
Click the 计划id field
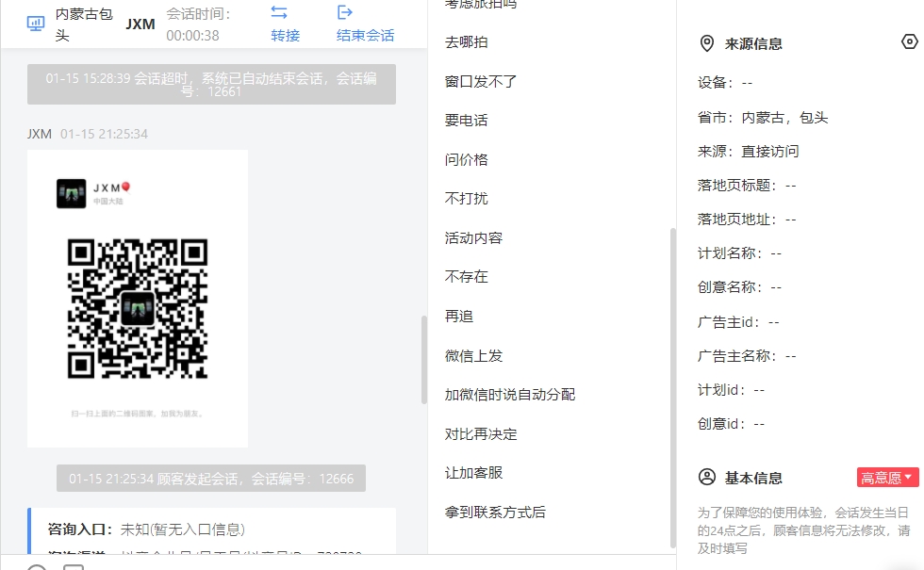click(x=731, y=390)
